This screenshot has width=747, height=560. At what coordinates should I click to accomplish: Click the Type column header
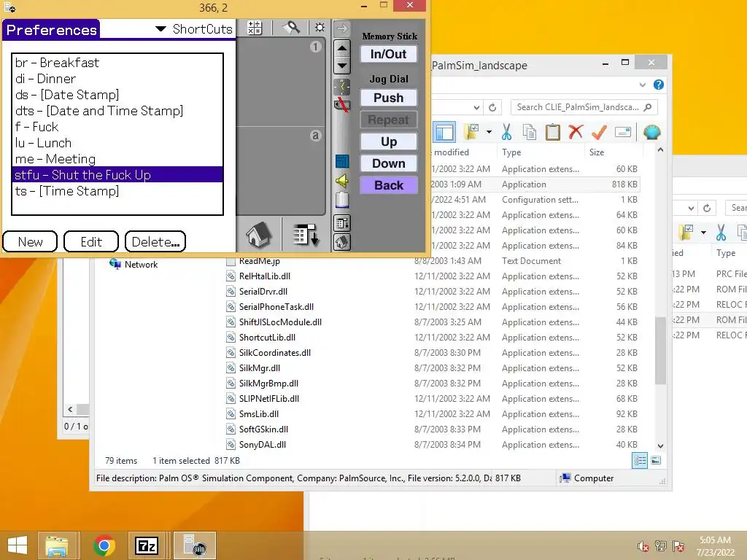[511, 152]
